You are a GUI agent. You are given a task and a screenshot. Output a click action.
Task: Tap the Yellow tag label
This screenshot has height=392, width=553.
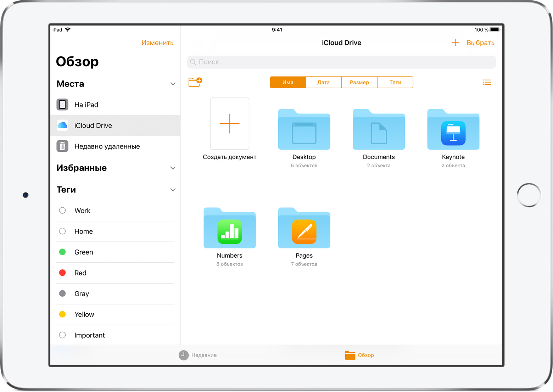coord(84,314)
